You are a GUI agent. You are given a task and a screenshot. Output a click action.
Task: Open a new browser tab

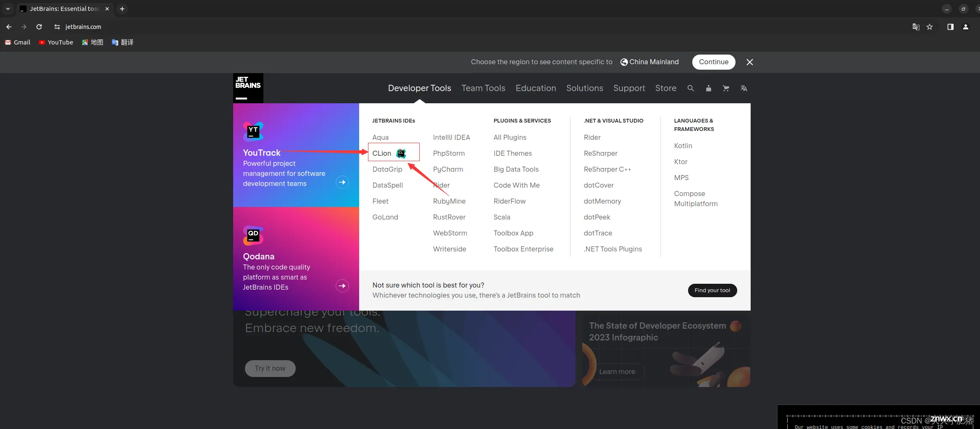(x=122, y=9)
